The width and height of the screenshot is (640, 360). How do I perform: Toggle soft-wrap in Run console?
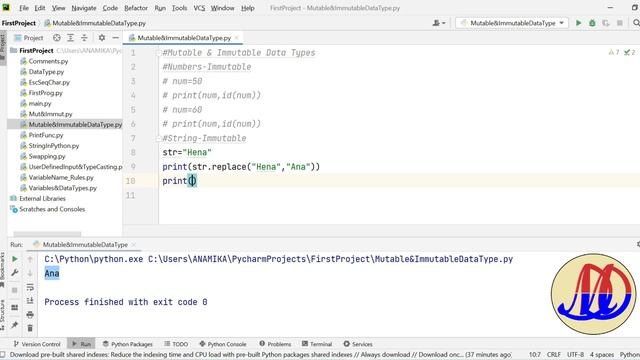click(x=30, y=287)
